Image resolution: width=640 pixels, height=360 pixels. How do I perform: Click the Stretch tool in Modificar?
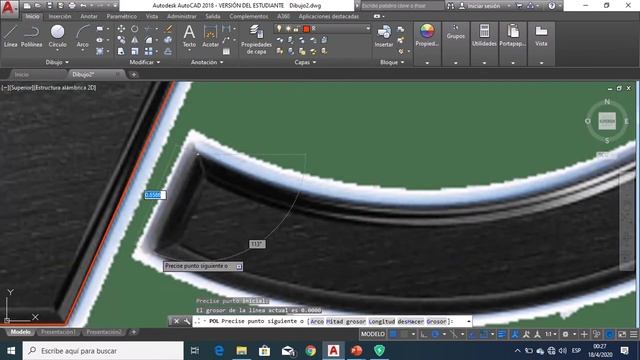(121, 51)
